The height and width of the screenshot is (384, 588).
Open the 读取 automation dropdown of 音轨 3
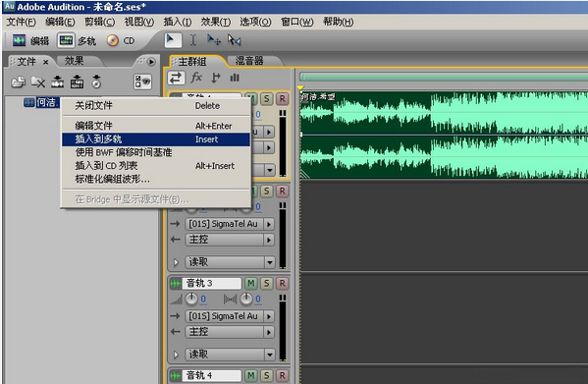click(270, 355)
